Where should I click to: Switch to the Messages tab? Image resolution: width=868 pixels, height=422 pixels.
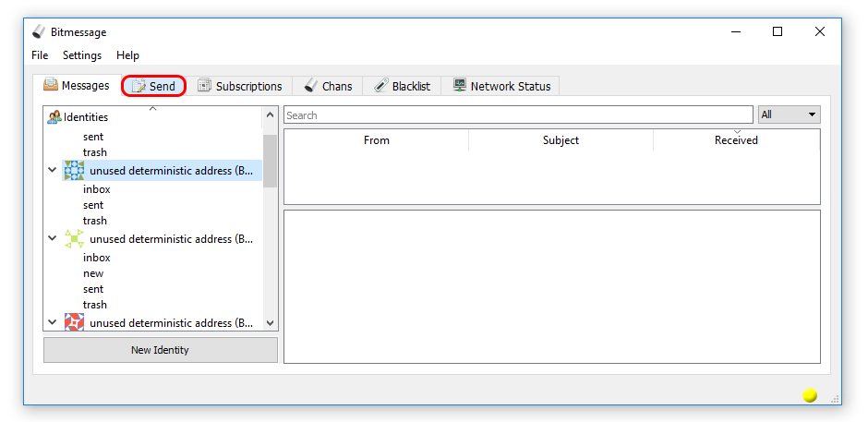[77, 86]
